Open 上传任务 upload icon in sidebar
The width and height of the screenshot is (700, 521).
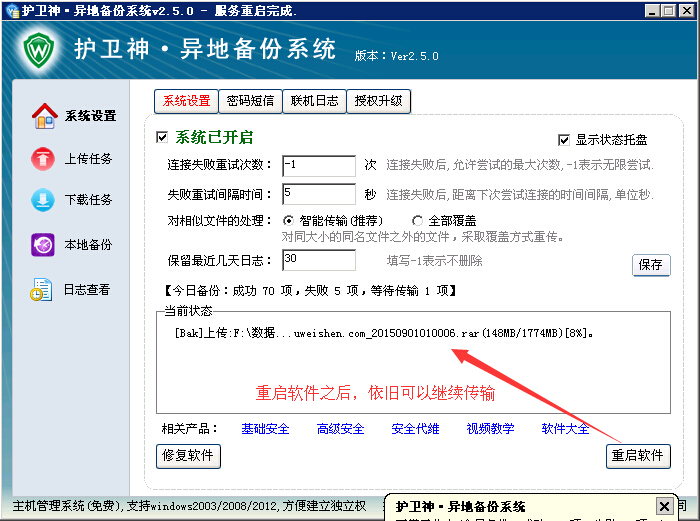[43, 159]
